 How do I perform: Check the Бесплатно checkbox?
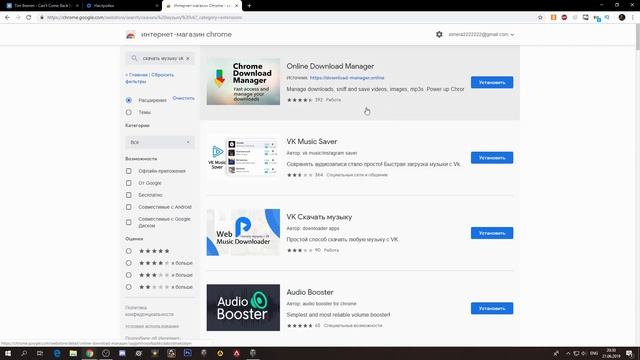[x=129, y=195]
